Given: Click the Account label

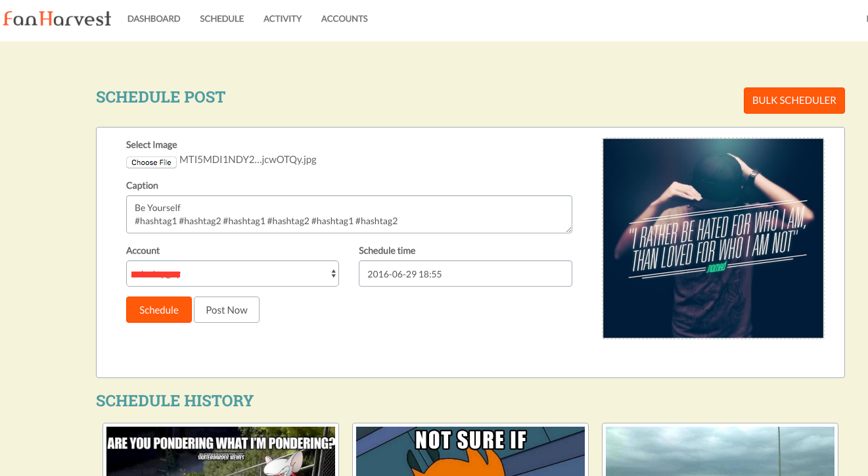Looking at the screenshot, I should point(143,250).
